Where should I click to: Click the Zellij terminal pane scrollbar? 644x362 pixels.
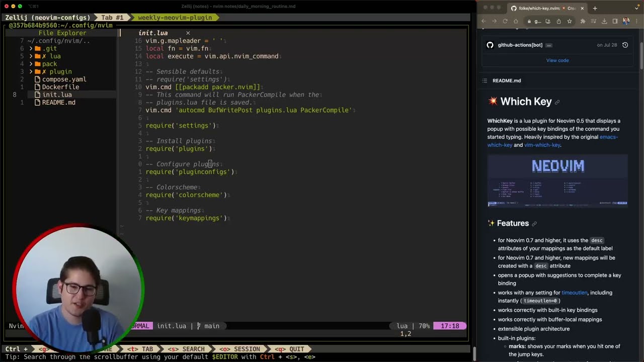(x=474, y=353)
